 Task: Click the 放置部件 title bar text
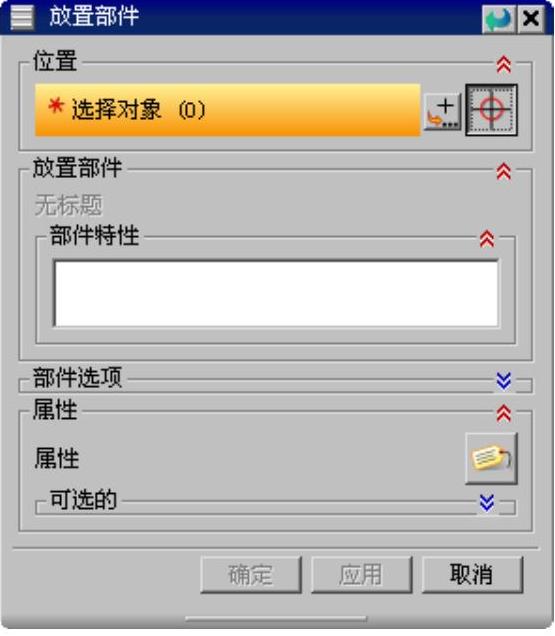click(x=94, y=17)
